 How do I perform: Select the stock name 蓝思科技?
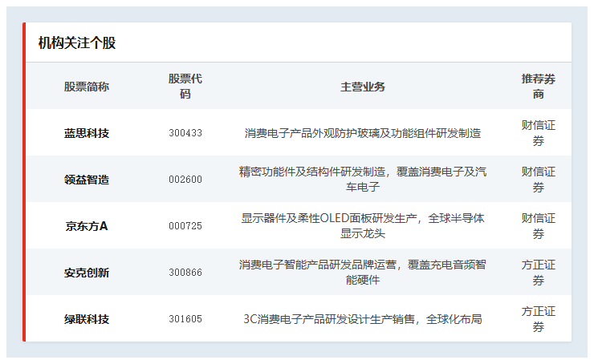[x=87, y=133]
